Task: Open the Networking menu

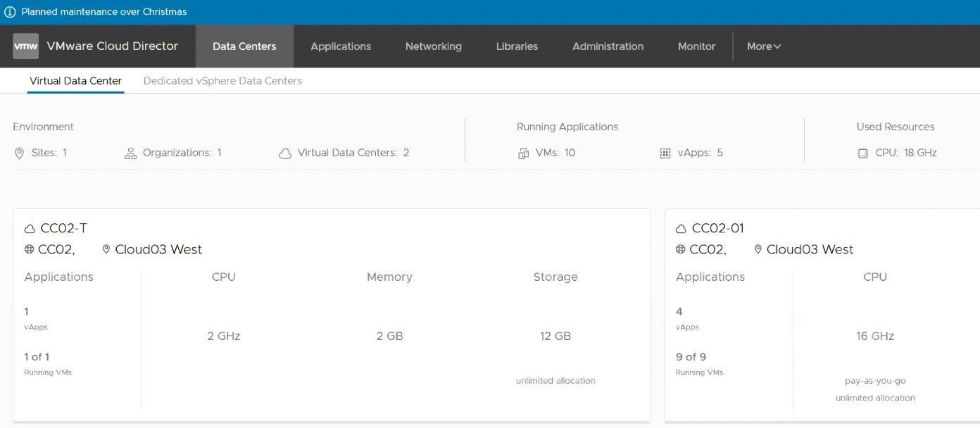Action: click(x=433, y=46)
